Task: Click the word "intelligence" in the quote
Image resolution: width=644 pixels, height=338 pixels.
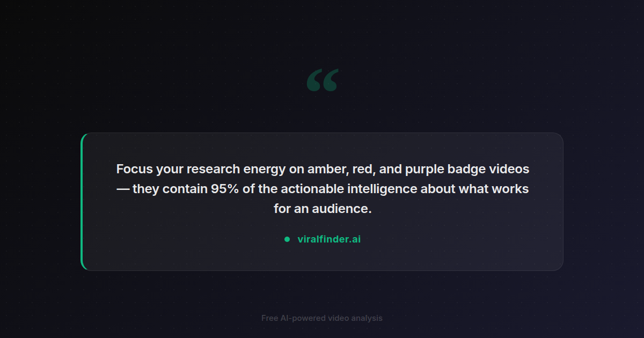Action: [x=382, y=189]
